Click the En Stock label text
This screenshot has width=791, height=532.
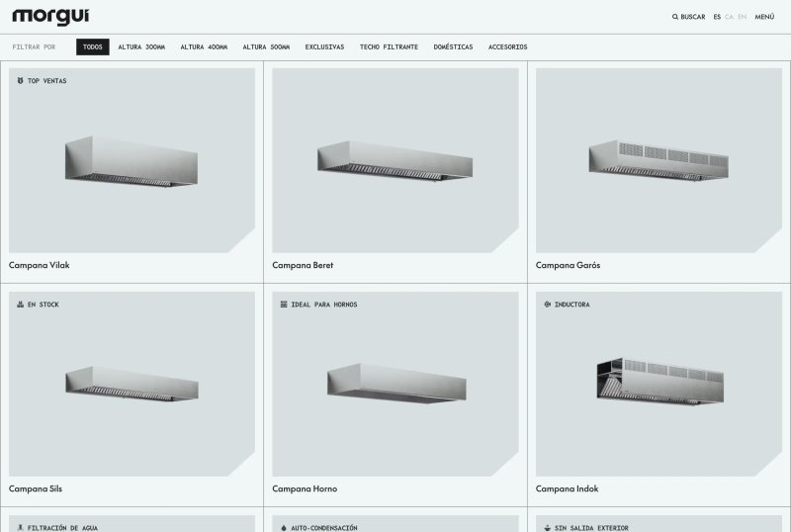pos(43,305)
